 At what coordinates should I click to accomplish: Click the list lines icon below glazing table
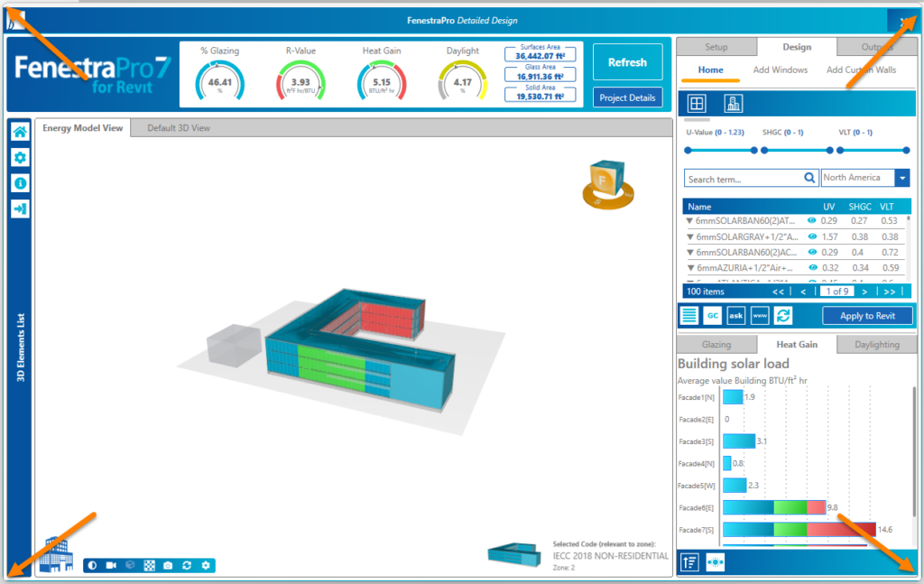click(689, 315)
